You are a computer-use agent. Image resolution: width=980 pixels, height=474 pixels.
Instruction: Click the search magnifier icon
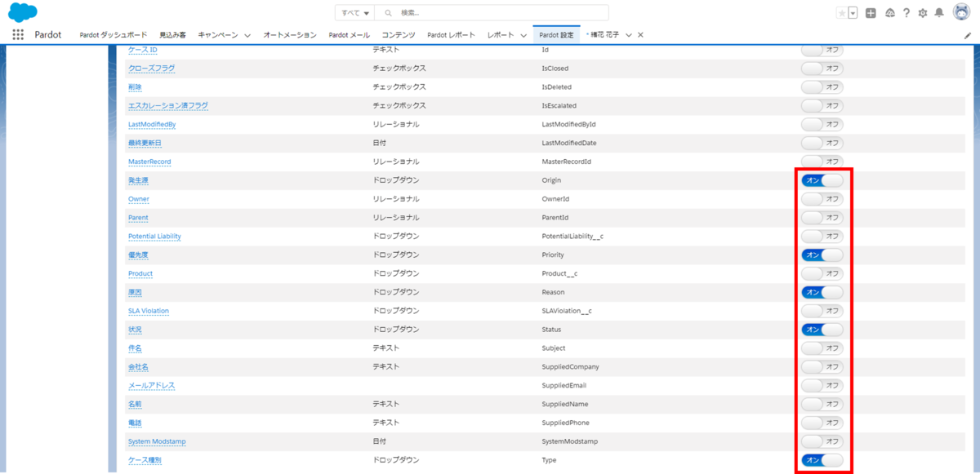pyautogui.click(x=389, y=13)
